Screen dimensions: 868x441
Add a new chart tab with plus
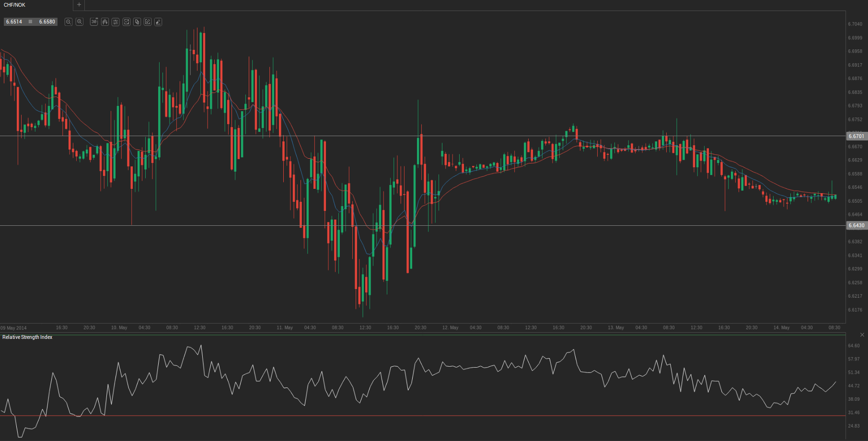[79, 5]
